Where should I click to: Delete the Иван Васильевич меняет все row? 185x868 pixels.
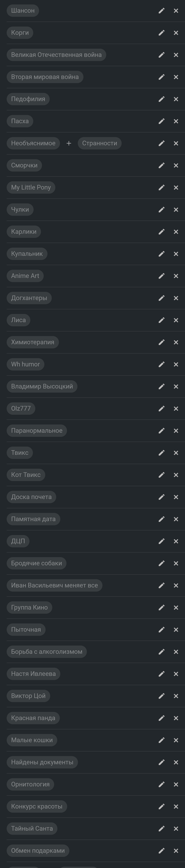(x=176, y=586)
